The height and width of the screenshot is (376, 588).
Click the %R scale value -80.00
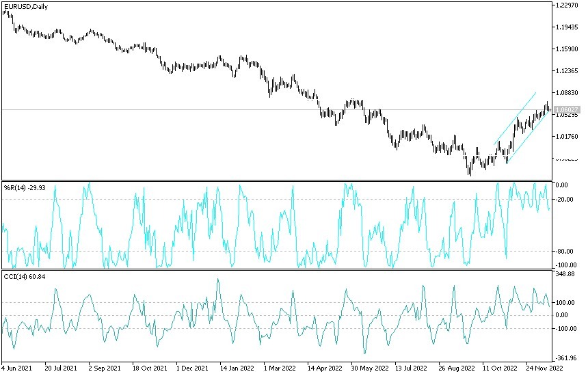565,251
